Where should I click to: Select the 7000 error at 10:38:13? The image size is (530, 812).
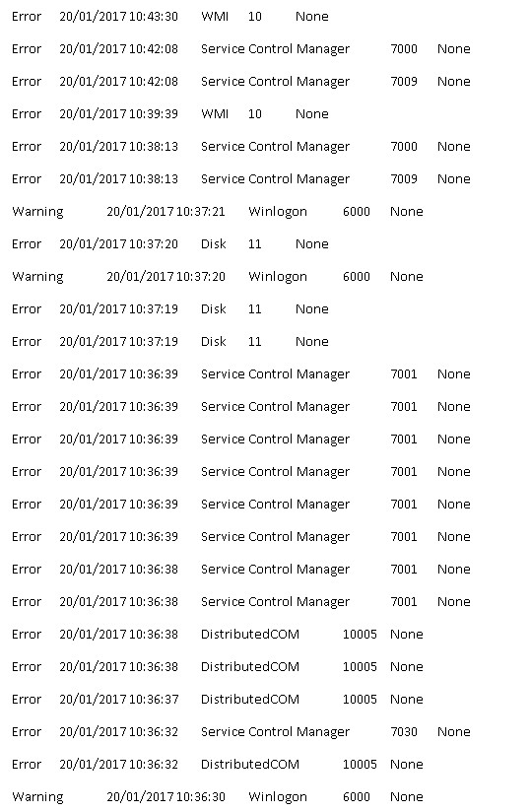pos(241,147)
